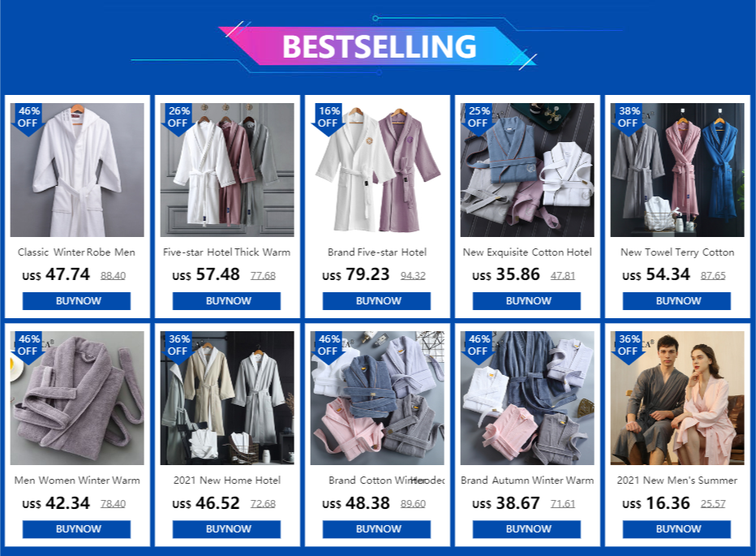756x556 pixels.
Task: Click BUYNOW for the US$ 79.23 robe
Action: coord(376,300)
